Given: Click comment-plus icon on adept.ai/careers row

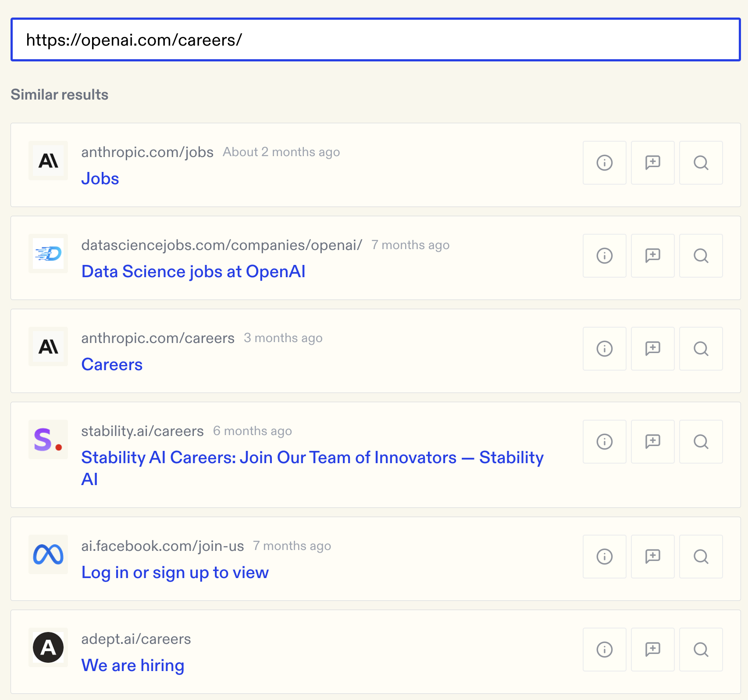Looking at the screenshot, I should 652,650.
